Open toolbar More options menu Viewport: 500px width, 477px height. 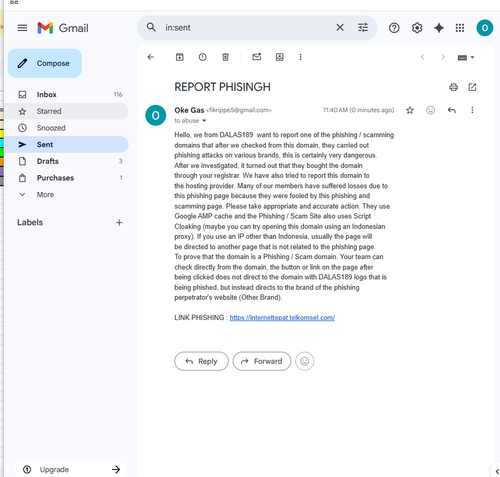pos(300,57)
